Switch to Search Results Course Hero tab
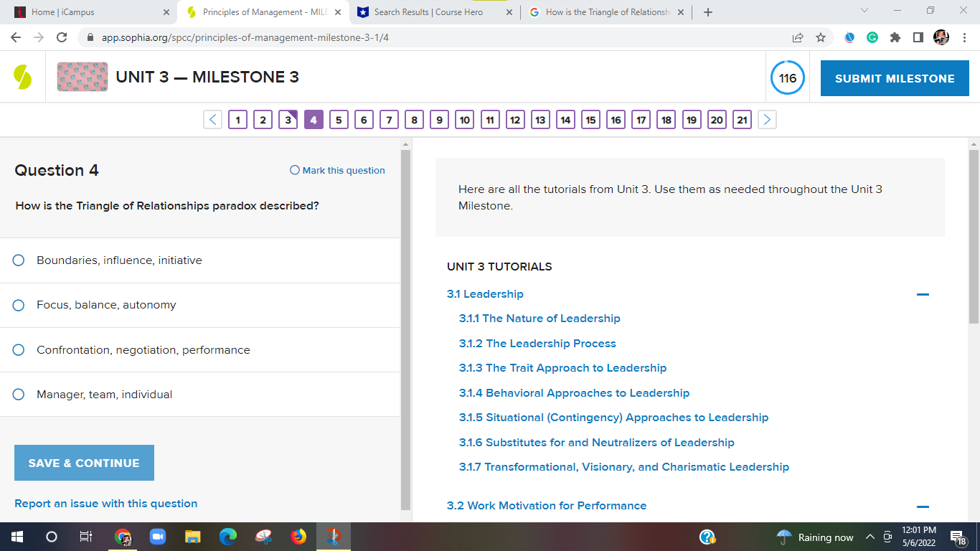The image size is (980, 551). [x=435, y=12]
